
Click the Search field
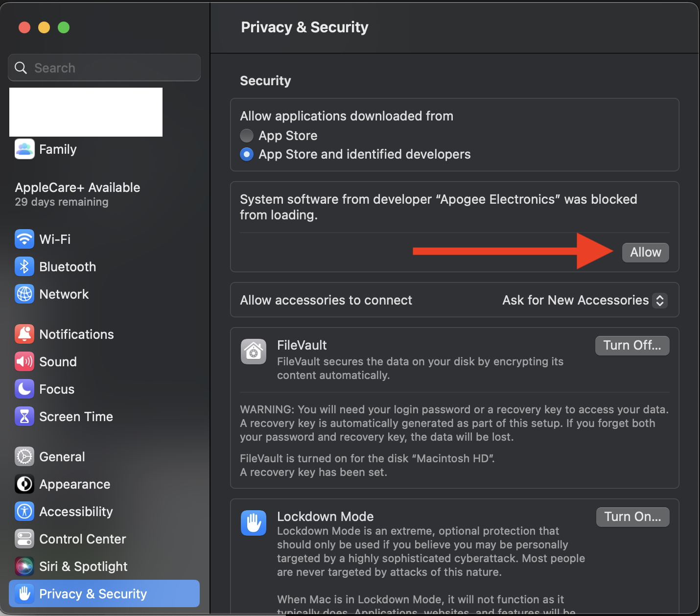(x=104, y=68)
